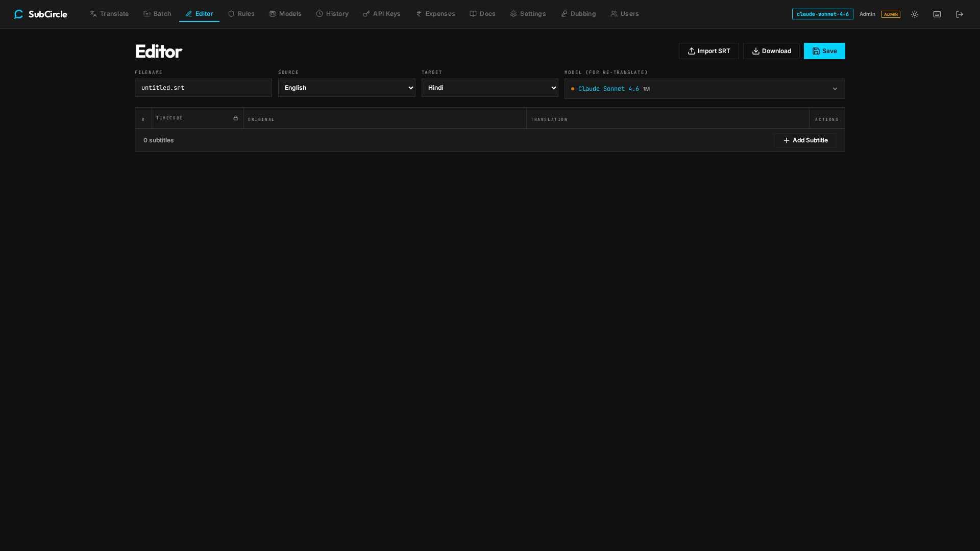Image resolution: width=980 pixels, height=551 pixels.
Task: Open the Target language dropdown (Hindi)
Action: pyautogui.click(x=490, y=88)
